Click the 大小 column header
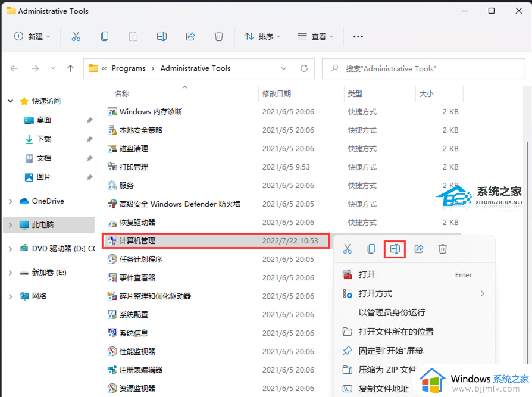Screen dimensions: 532x397 (x=426, y=93)
